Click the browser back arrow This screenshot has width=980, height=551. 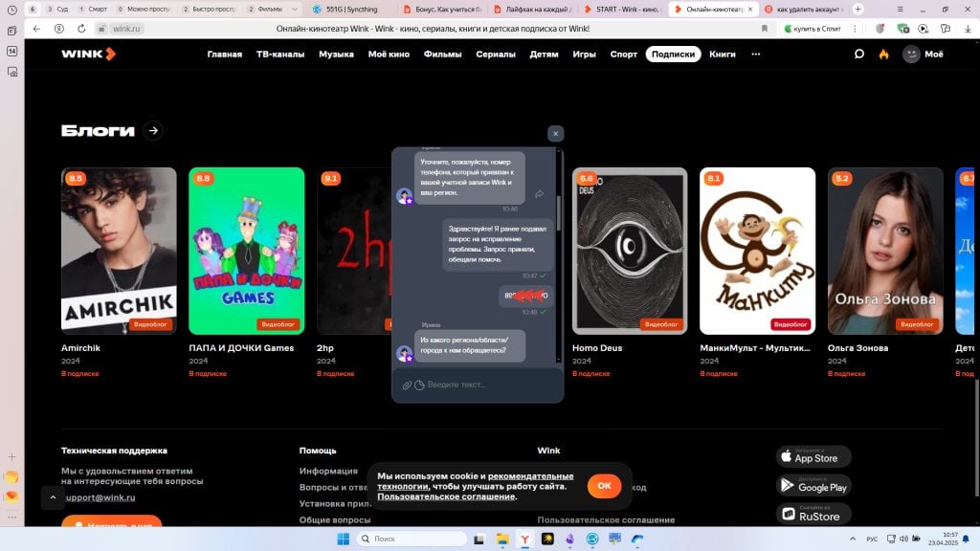36,29
